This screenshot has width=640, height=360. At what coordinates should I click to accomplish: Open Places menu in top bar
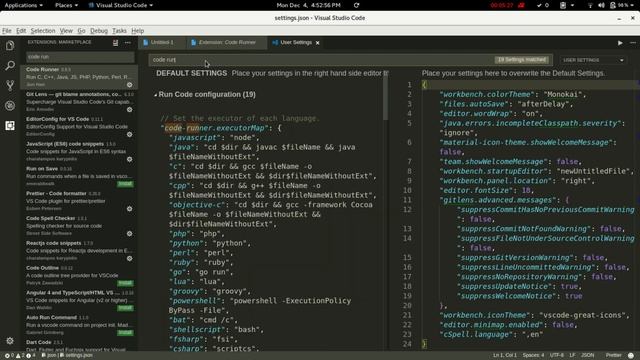pyautogui.click(x=66, y=5)
